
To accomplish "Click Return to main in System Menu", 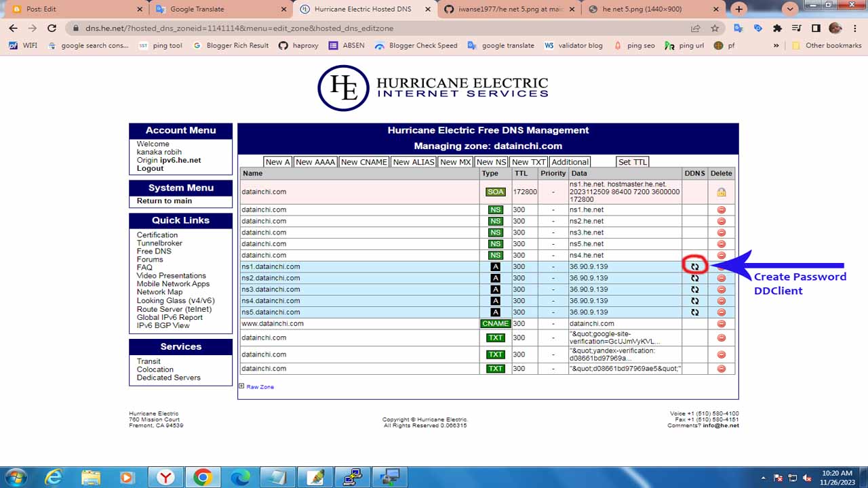I will 164,201.
